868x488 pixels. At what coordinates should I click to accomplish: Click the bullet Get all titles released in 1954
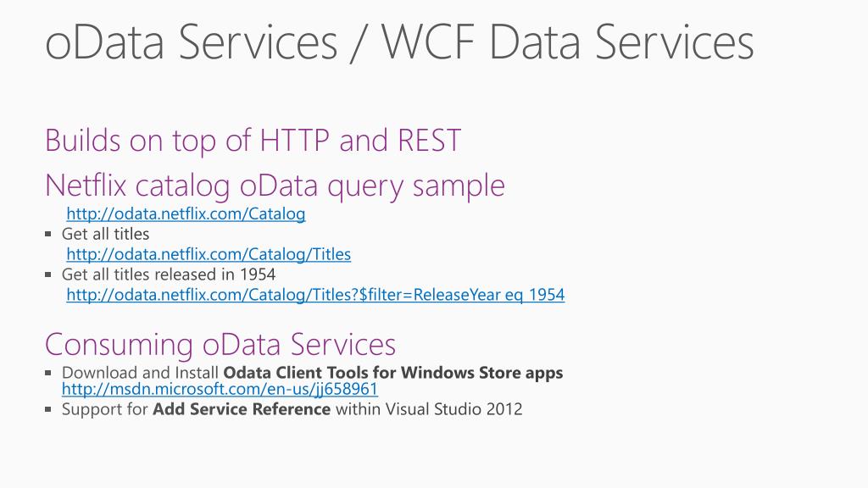(169, 274)
